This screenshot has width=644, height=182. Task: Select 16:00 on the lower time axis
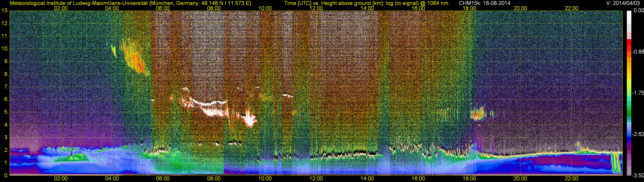[x=418, y=179]
